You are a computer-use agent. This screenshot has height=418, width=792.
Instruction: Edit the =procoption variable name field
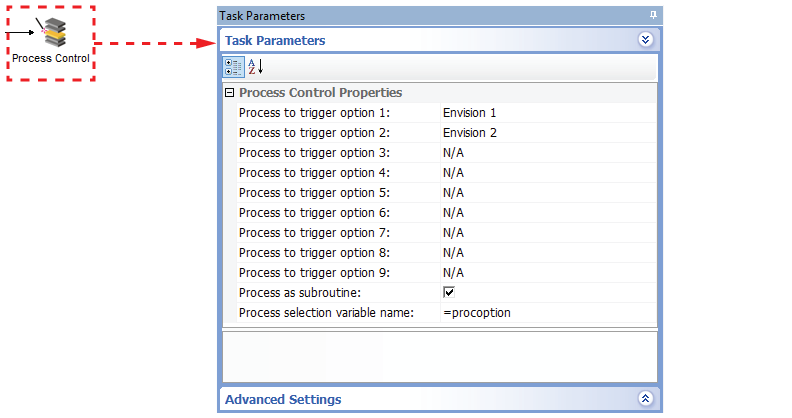477,313
